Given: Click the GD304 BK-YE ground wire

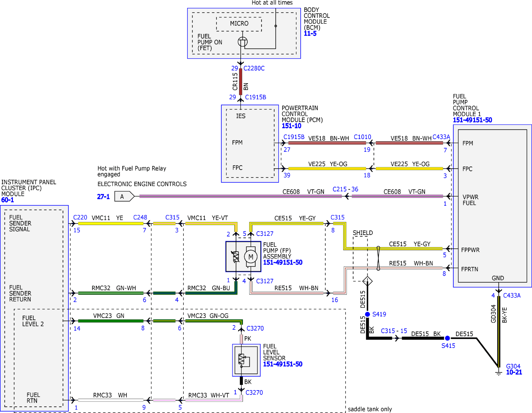Looking at the screenshot, I should pos(499,332).
